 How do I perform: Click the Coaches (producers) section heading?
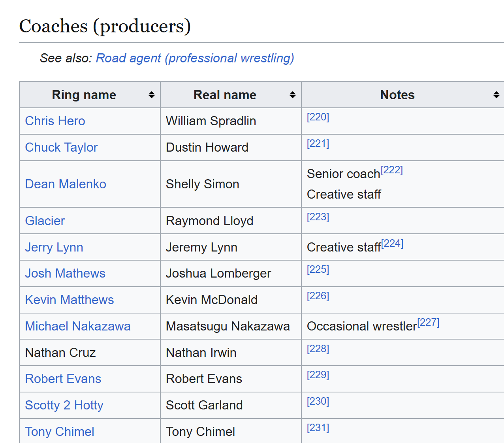(x=105, y=26)
